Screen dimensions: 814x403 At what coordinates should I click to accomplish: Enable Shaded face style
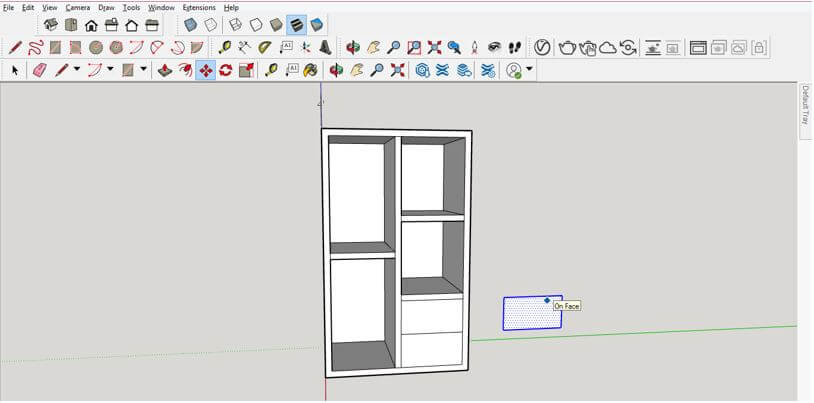tap(276, 25)
